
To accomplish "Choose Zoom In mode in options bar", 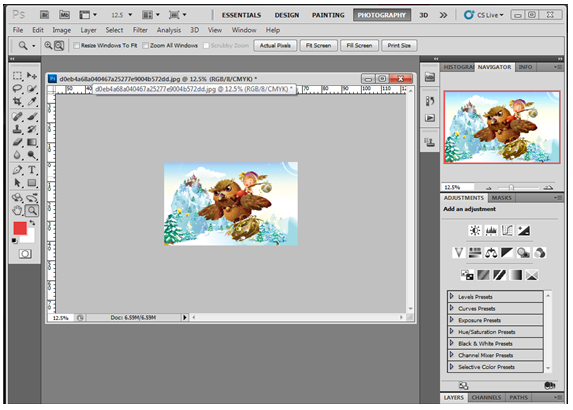I will tap(48, 45).
